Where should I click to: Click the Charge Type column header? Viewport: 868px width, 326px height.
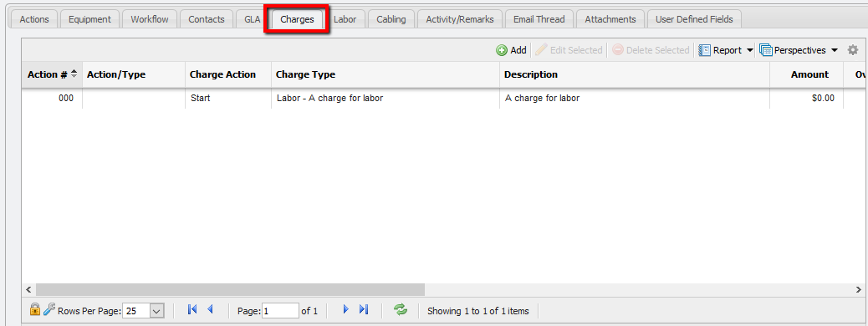point(385,74)
